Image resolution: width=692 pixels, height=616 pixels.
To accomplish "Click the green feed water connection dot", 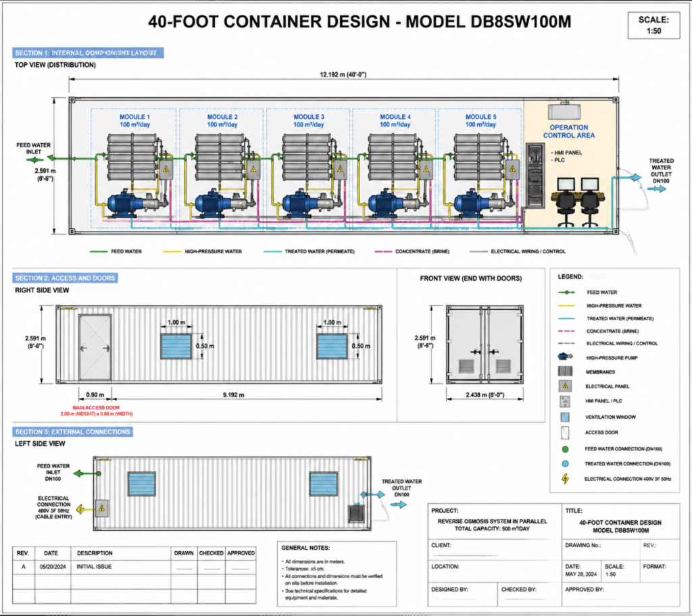I will point(565,449).
